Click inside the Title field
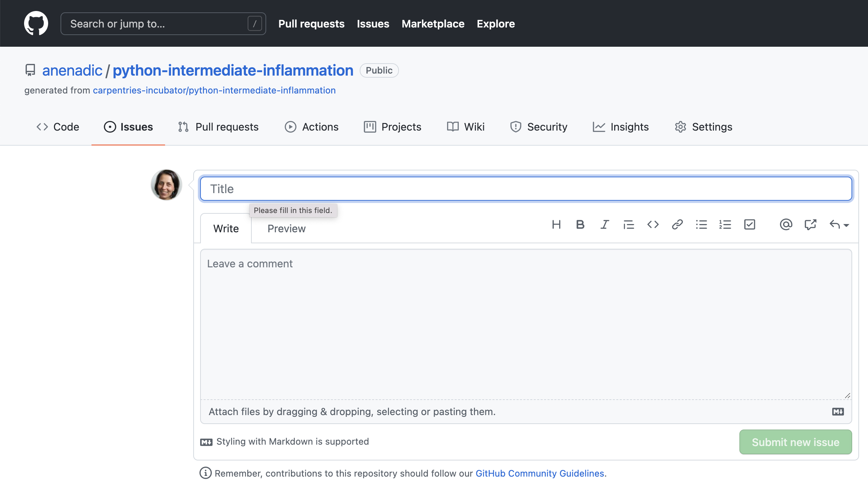This screenshot has height=490, width=868. (x=413, y=188)
